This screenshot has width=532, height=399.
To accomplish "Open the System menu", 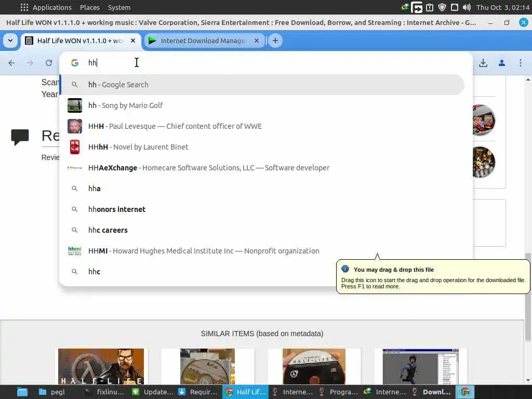I will [x=119, y=7].
